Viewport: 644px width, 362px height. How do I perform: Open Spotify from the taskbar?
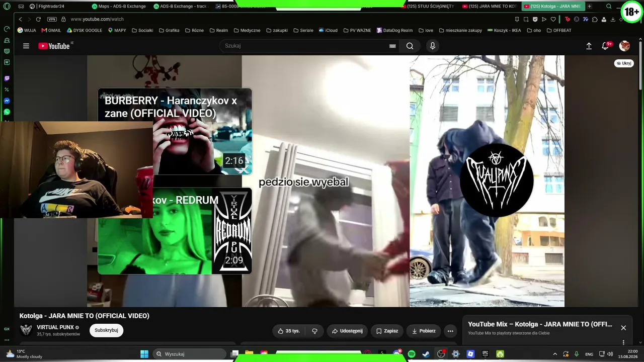pos(412,354)
